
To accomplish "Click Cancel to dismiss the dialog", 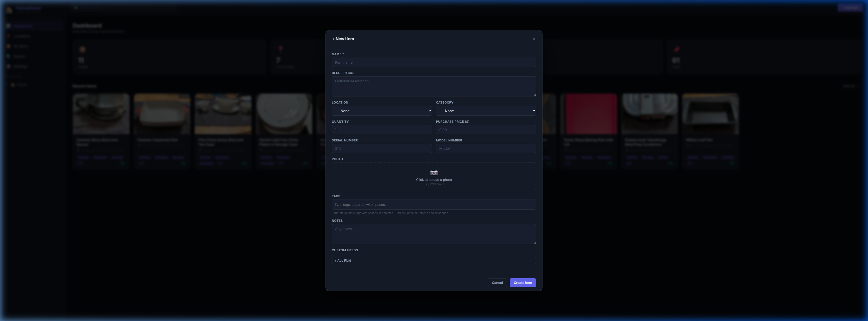I will [497, 283].
